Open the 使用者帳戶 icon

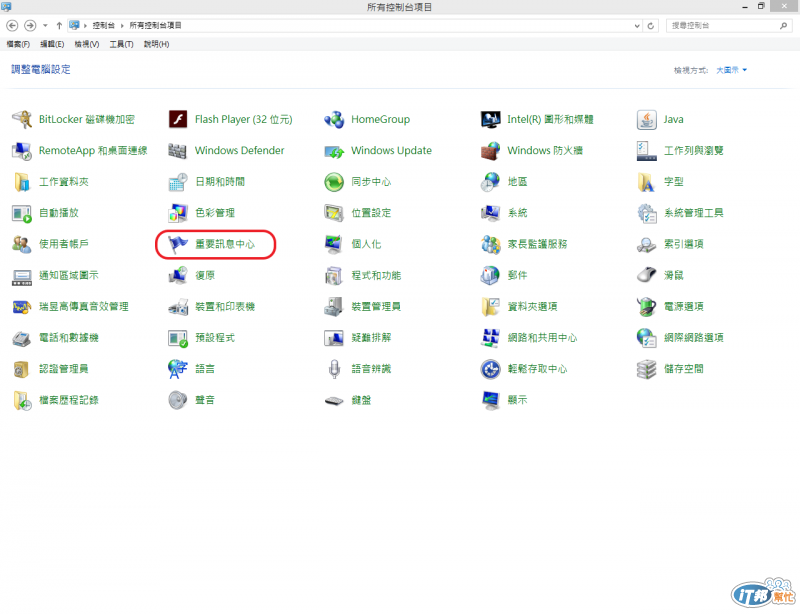coord(22,244)
